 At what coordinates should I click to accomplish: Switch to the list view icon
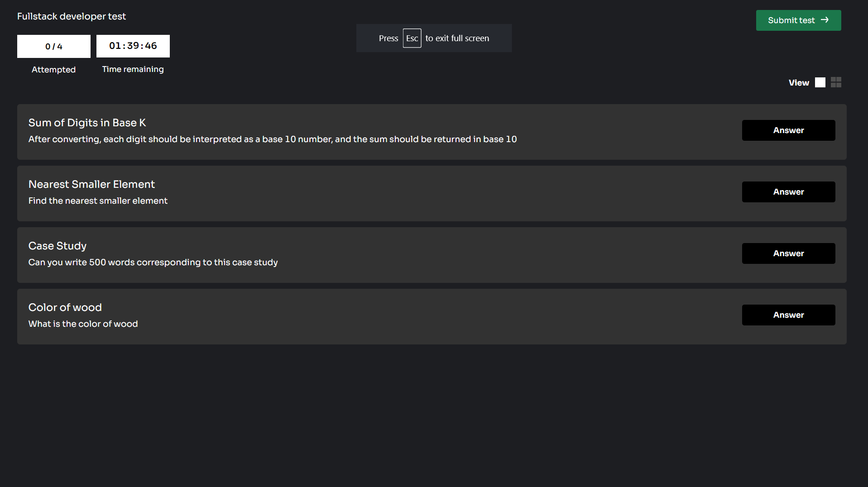(x=820, y=82)
